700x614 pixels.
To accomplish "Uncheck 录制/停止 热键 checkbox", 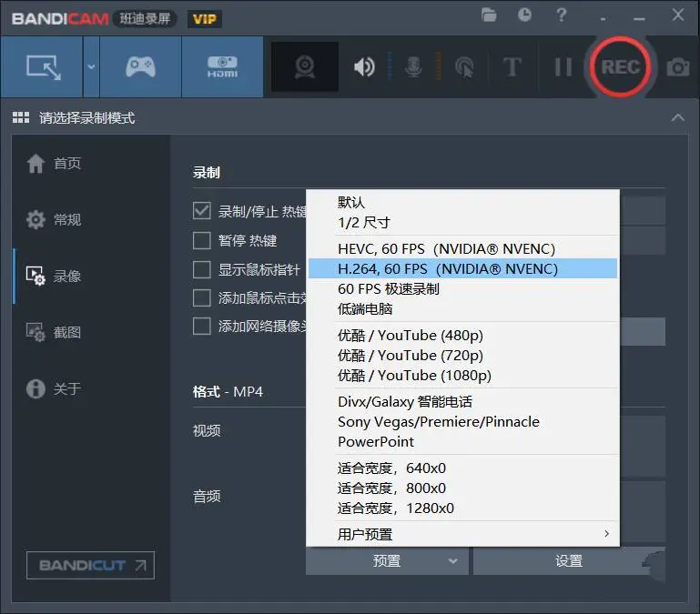I will point(202,211).
